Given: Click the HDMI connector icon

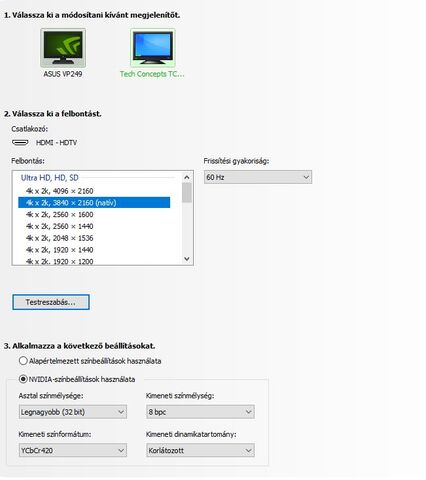Looking at the screenshot, I should [20, 142].
